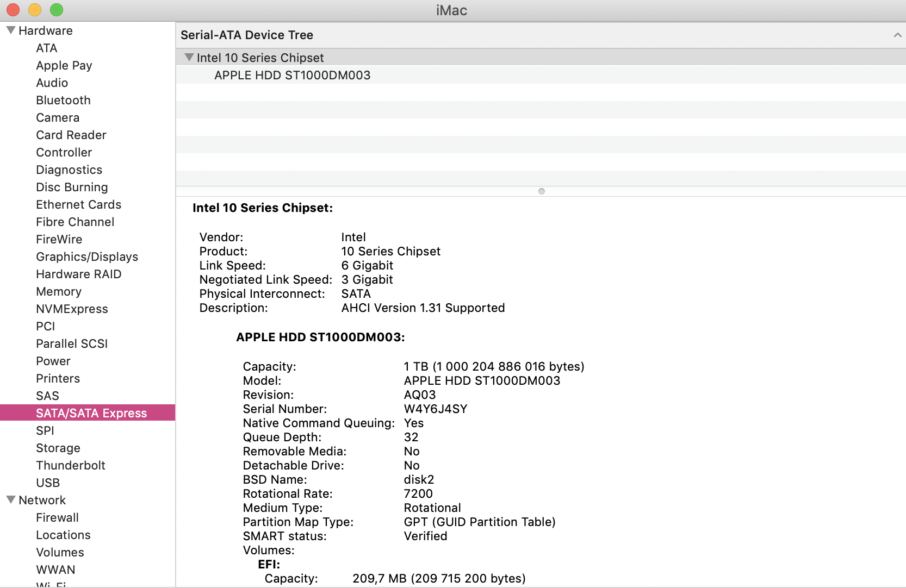This screenshot has width=906, height=588.
Task: Show Power information
Action: [53, 361]
